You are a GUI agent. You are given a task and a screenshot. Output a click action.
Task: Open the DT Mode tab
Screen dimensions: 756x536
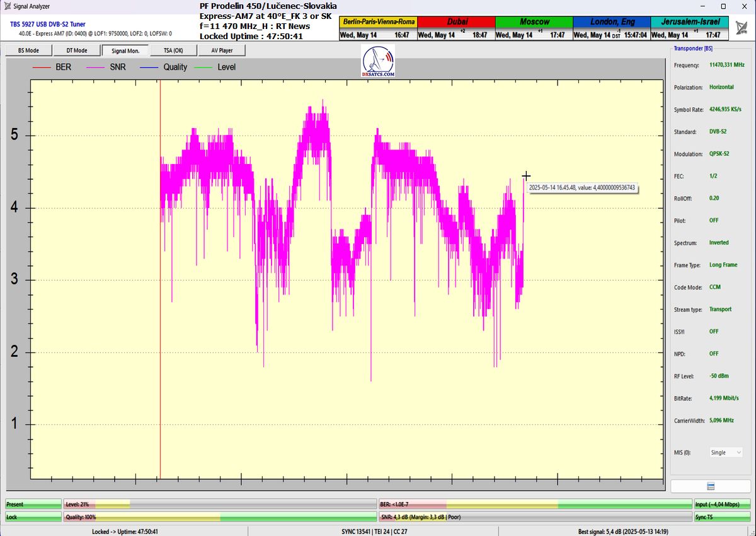coord(76,50)
